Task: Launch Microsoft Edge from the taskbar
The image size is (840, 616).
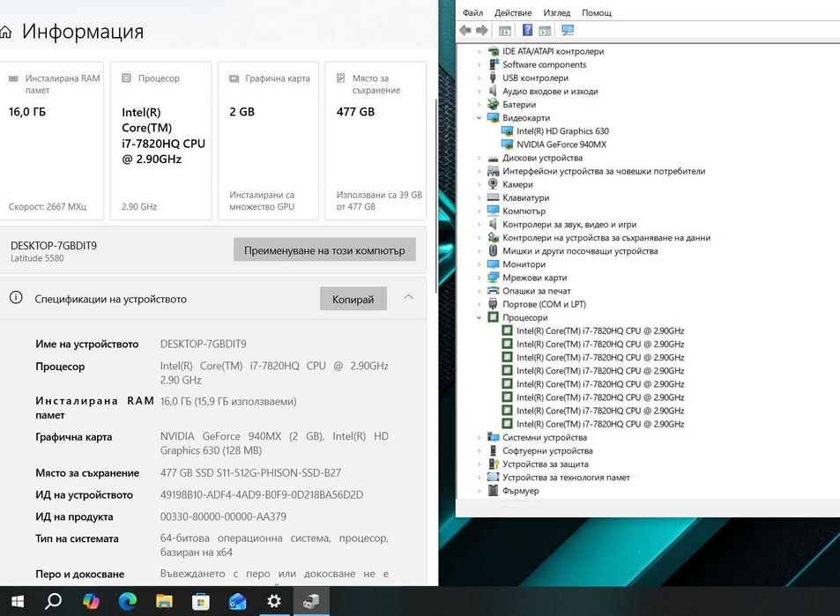Action: coord(128,602)
